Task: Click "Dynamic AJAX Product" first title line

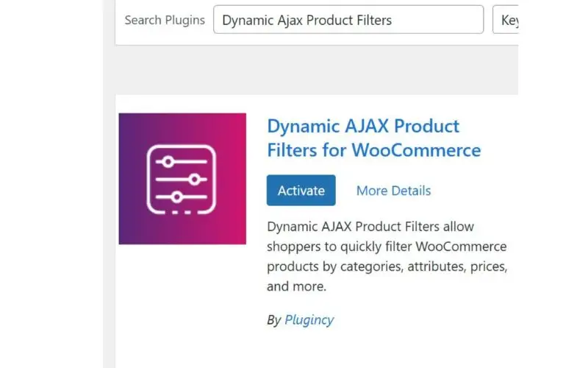Action: (x=363, y=126)
